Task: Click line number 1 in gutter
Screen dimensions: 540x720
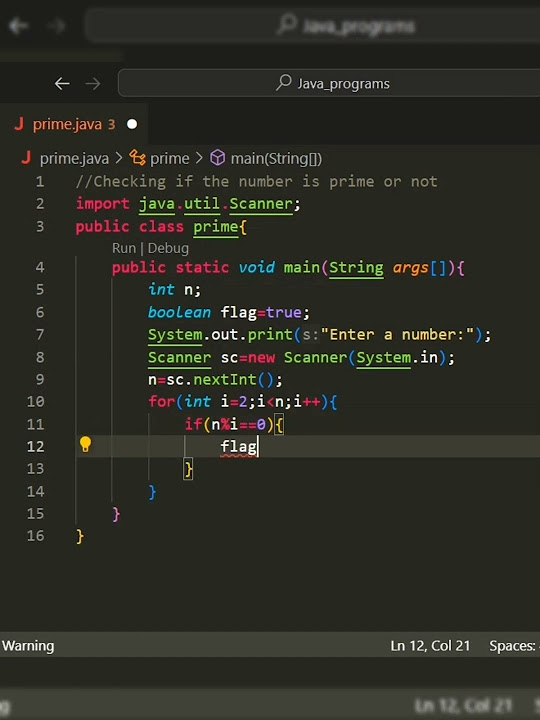Action: 40,181
